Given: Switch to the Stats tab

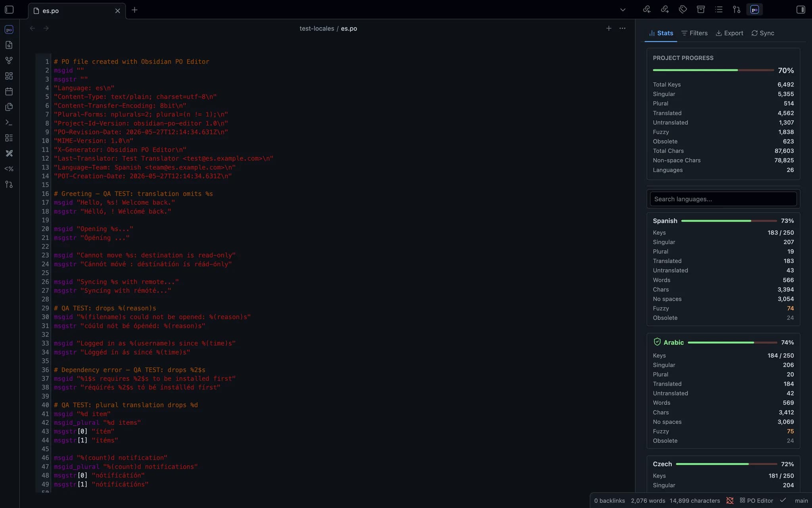Looking at the screenshot, I should [661, 33].
